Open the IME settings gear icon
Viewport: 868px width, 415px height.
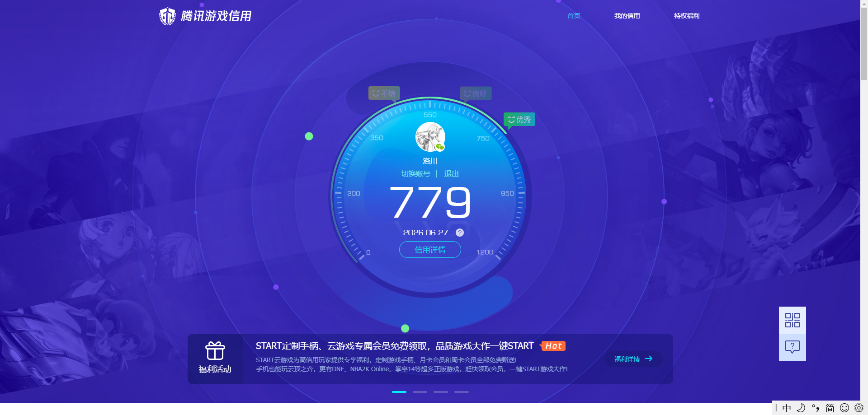tap(859, 408)
